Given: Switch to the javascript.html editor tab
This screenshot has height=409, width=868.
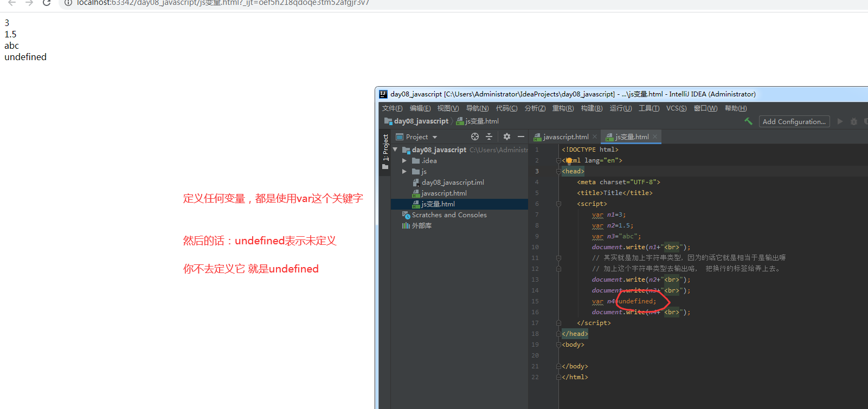Looking at the screenshot, I should pyautogui.click(x=561, y=137).
